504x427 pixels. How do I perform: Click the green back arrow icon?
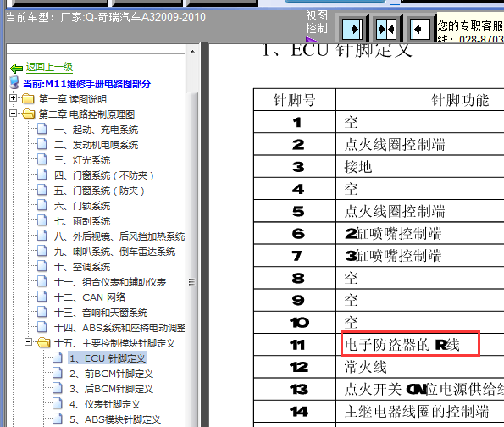16,68
